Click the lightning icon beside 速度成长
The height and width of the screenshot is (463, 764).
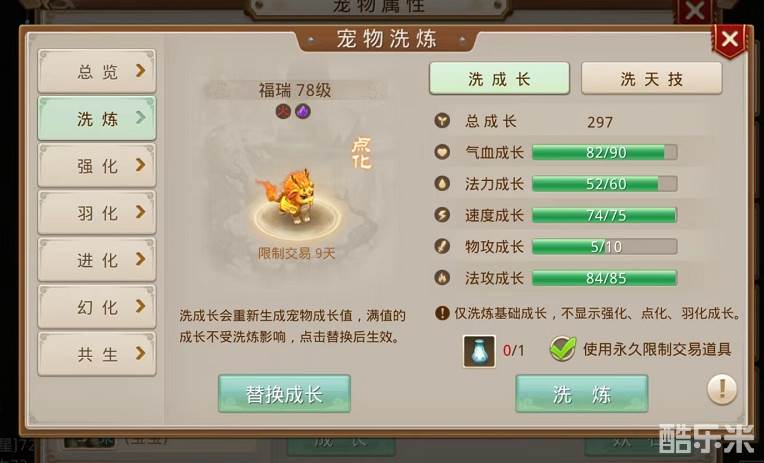coord(442,215)
